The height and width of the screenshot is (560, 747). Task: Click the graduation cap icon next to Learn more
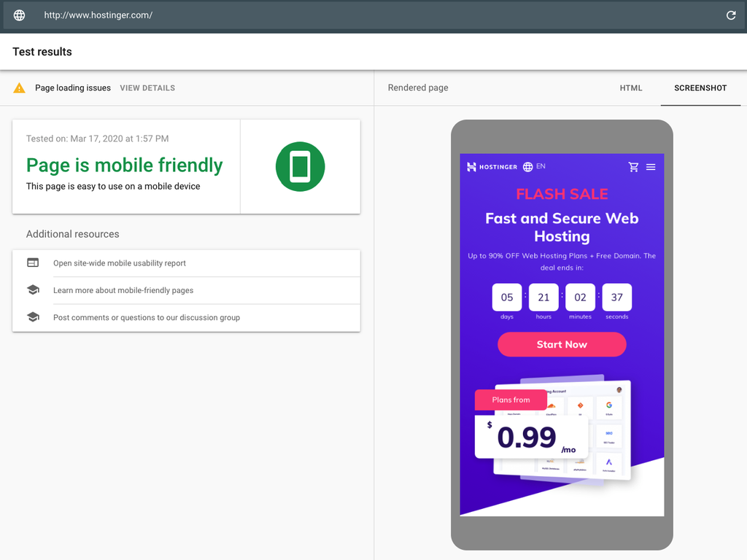pyautogui.click(x=33, y=290)
